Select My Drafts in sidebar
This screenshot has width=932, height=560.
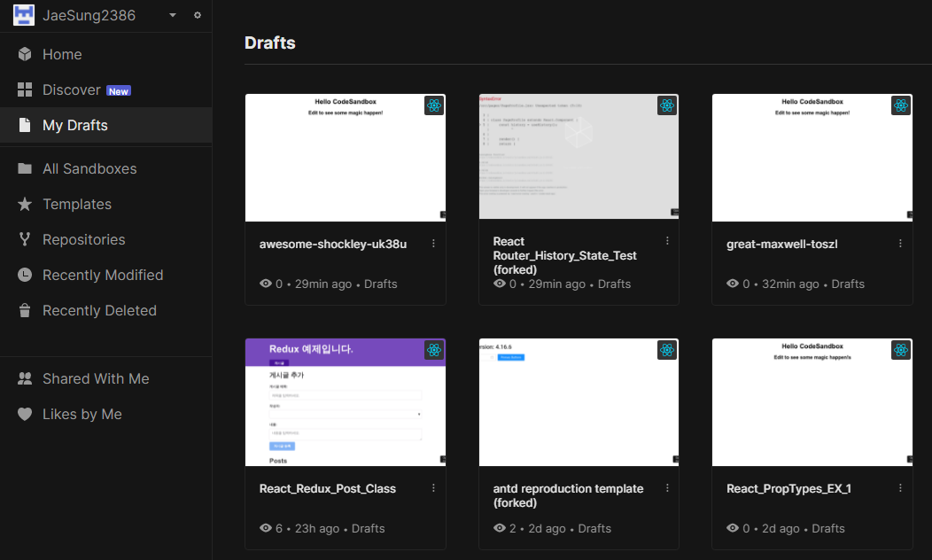(x=105, y=126)
